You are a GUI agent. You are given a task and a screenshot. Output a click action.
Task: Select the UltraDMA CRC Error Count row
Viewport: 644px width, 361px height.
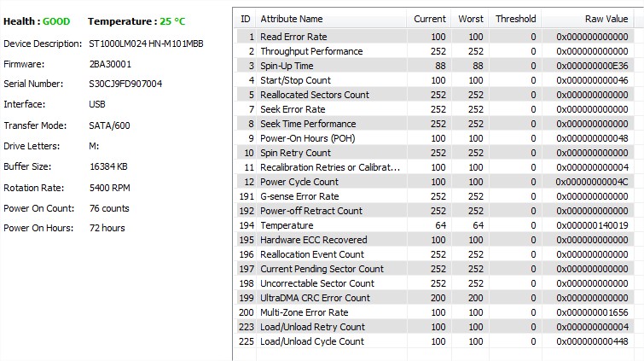(x=434, y=298)
